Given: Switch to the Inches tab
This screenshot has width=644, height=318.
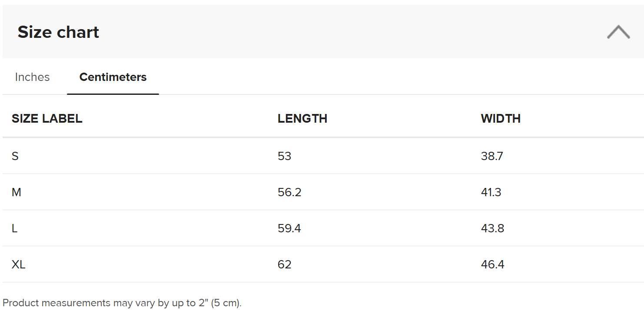Looking at the screenshot, I should (x=32, y=77).
